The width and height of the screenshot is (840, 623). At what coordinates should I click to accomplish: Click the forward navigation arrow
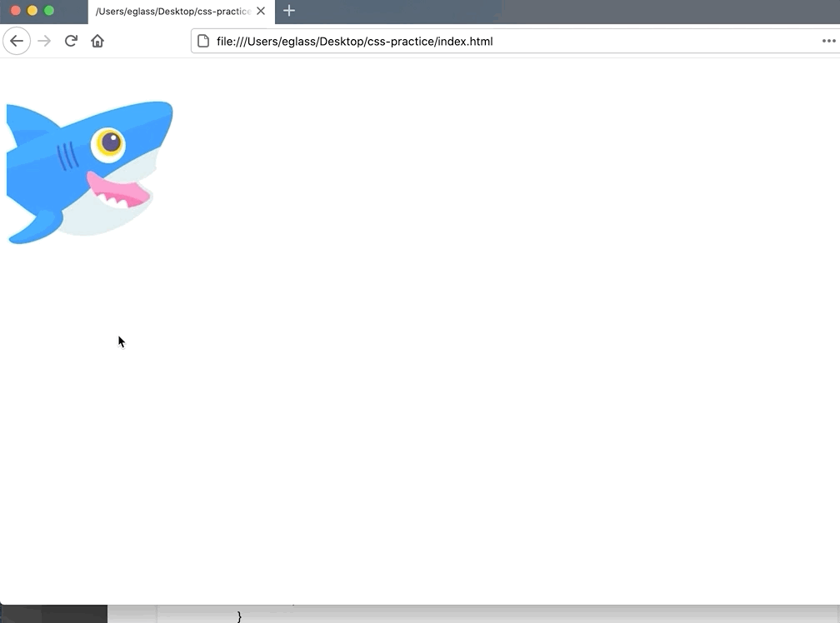coord(44,41)
